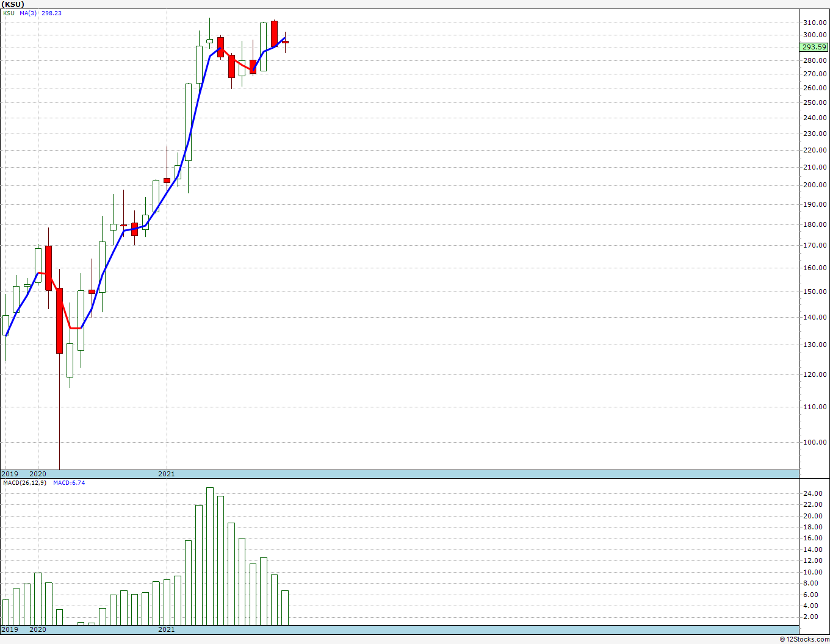This screenshot has width=830, height=644.
Task: Click the 240.00 price axis label
Action: [x=815, y=118]
